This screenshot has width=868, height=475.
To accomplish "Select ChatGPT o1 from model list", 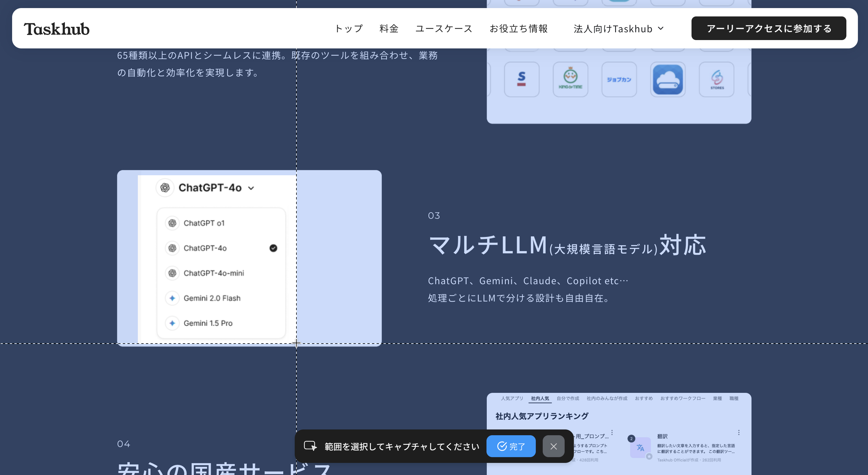I will point(221,223).
